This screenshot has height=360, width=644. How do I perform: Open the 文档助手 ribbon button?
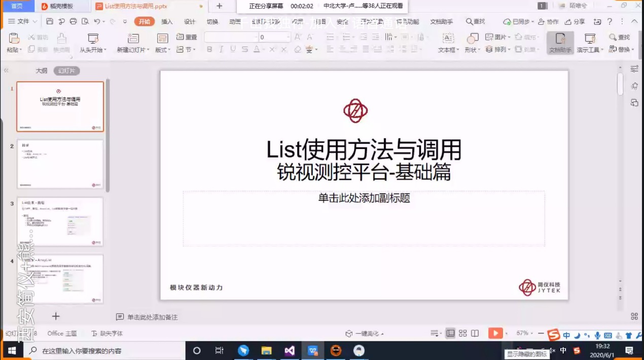coord(560,43)
